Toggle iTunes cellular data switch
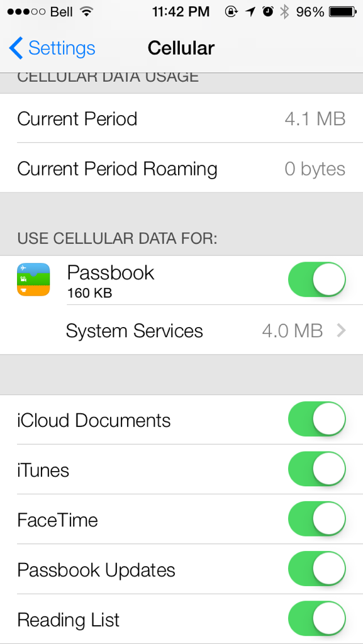The height and width of the screenshot is (644, 363). coord(316,469)
